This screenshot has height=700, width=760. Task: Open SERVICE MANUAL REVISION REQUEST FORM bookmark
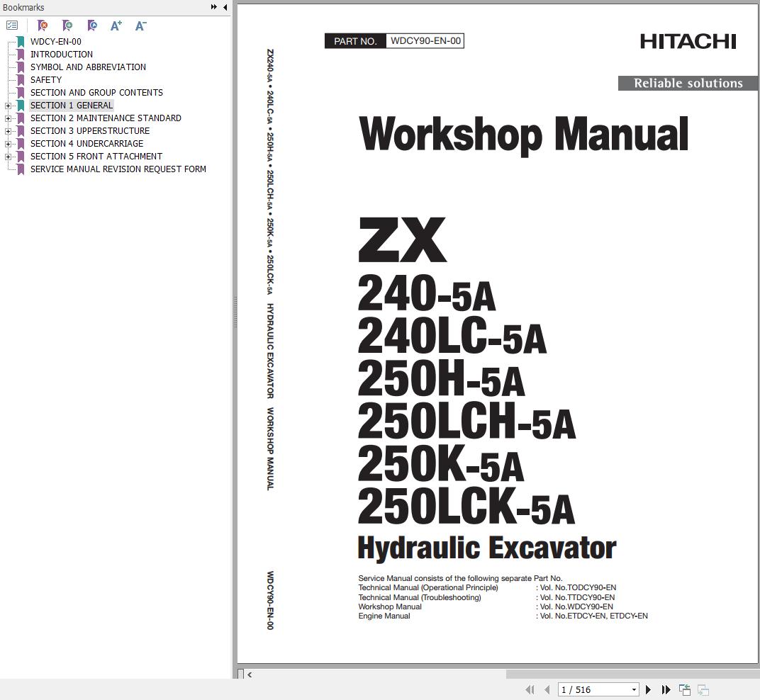(118, 169)
